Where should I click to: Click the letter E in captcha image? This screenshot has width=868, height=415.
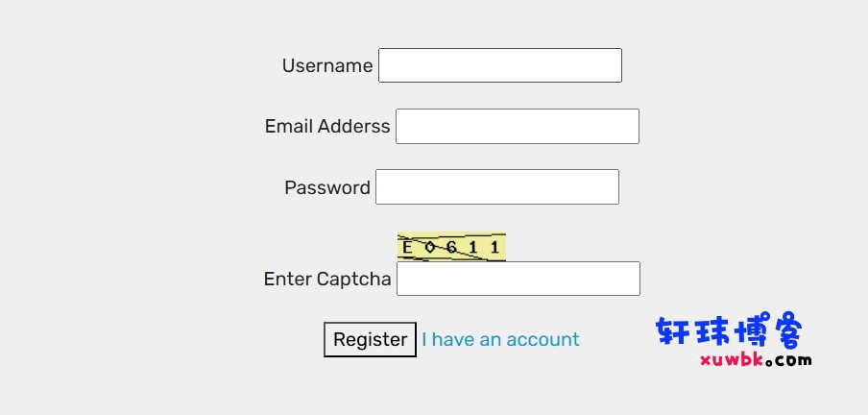pos(407,247)
